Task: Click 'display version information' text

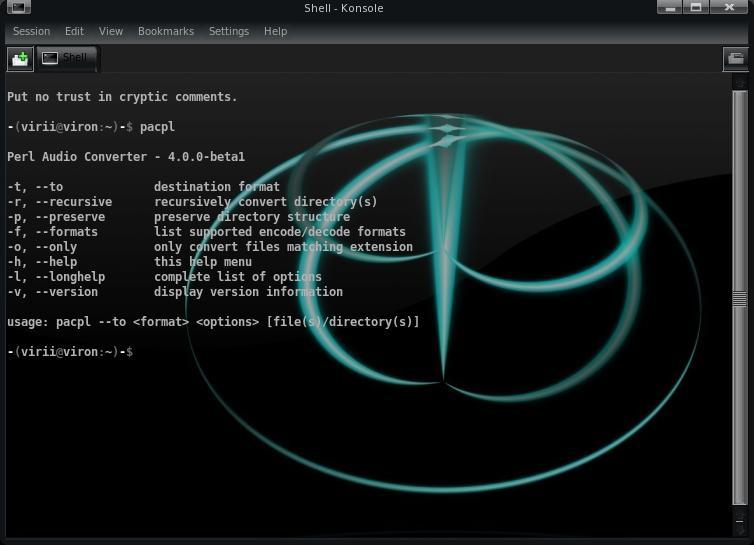Action: pyautogui.click(x=249, y=292)
